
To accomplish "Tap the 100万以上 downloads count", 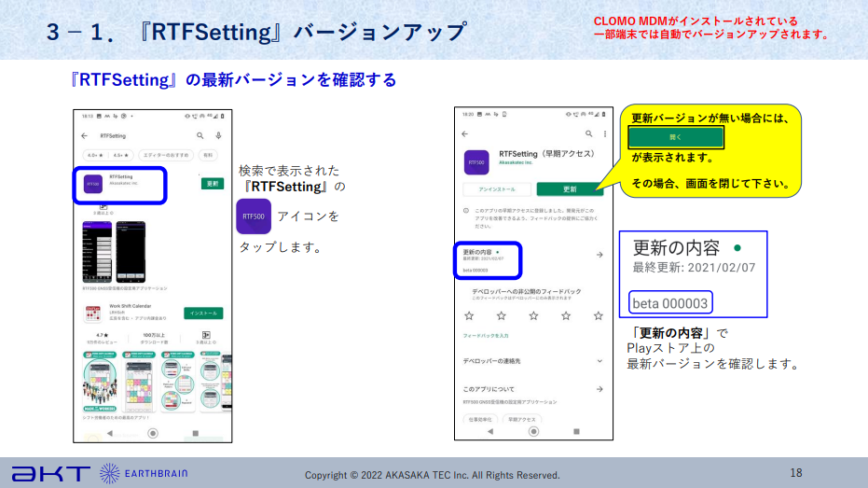I will tap(154, 335).
